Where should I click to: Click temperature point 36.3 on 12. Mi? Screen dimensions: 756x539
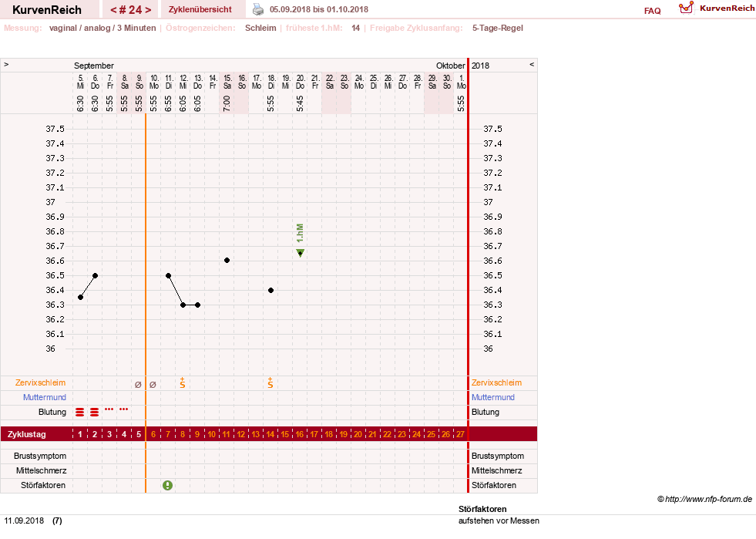pos(183,305)
